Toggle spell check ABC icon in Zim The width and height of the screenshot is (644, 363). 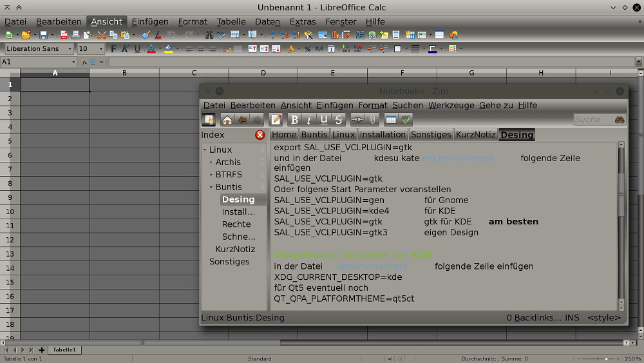[406, 120]
